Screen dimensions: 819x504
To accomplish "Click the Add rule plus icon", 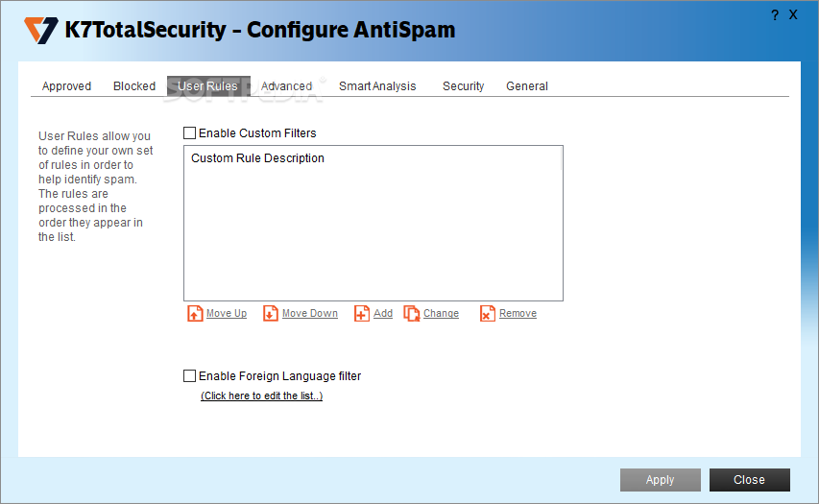I will coord(361,313).
